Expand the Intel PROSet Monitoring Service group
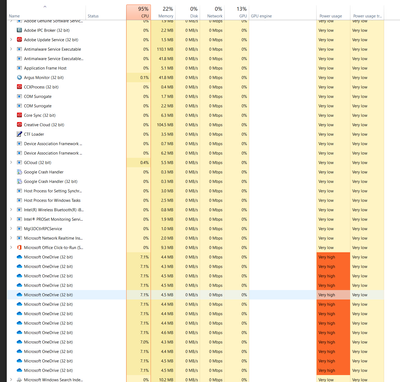Viewport: 400px width, 382px height. click(11, 219)
